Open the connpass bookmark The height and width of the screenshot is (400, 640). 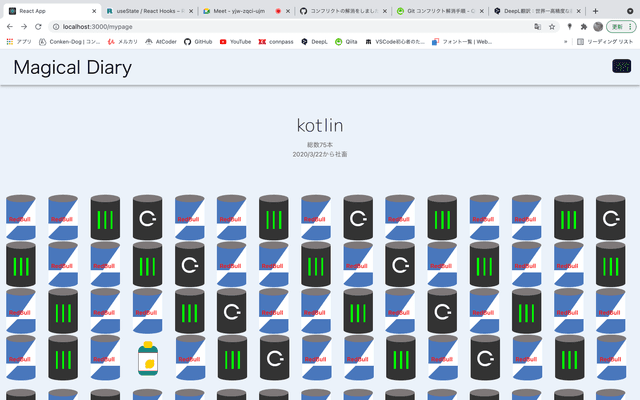pyautogui.click(x=276, y=42)
